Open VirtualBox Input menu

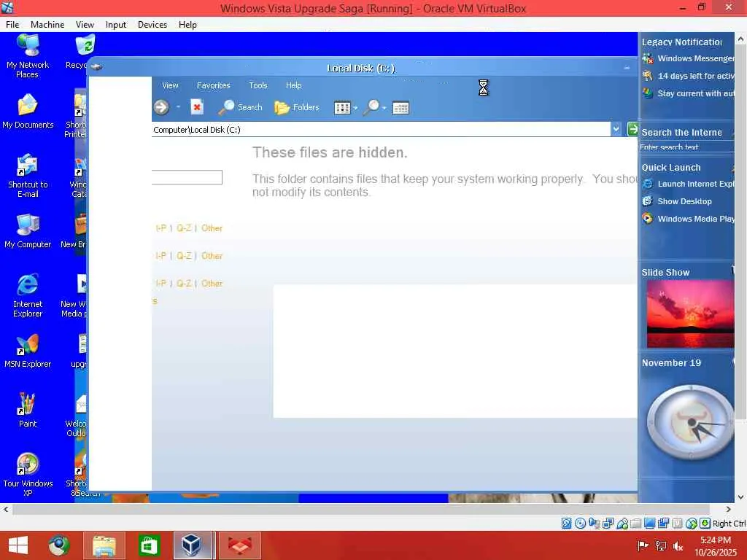(x=116, y=25)
